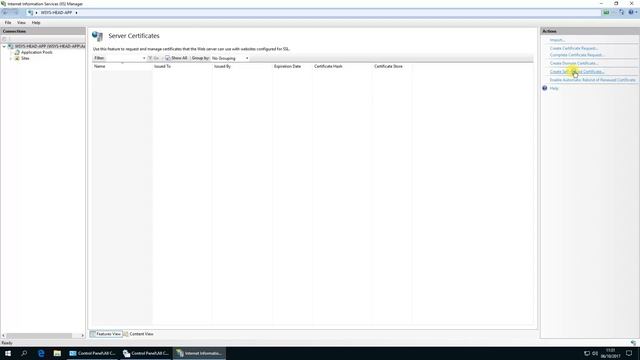Click the volume icon in system tray
Image resolution: width=640 pixels, height=360 pixels.
click(595, 353)
